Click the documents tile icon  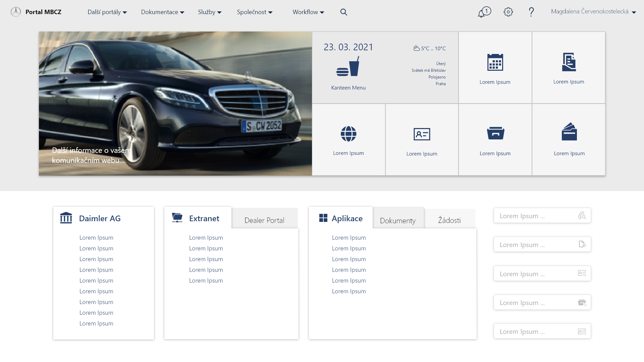coord(569,62)
